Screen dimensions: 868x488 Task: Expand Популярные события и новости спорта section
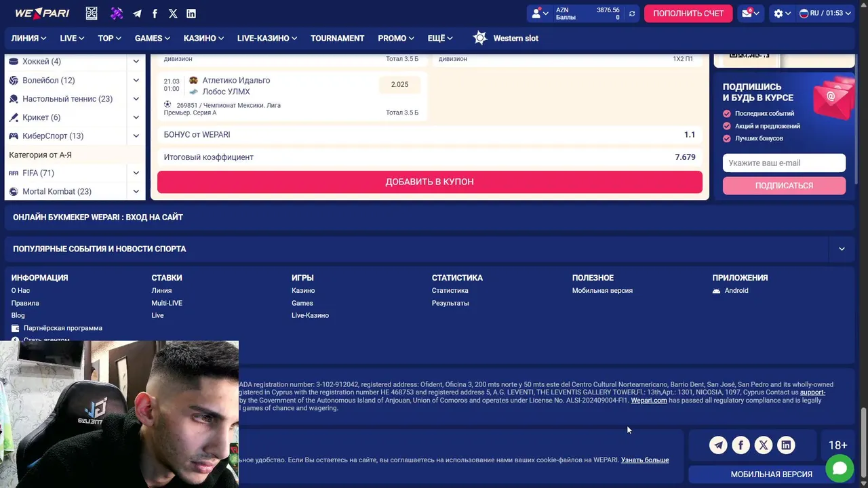(842, 249)
